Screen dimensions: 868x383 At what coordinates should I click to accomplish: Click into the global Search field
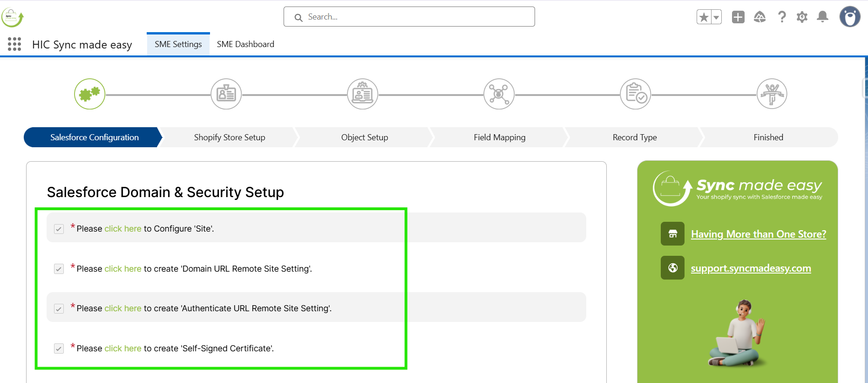click(414, 17)
